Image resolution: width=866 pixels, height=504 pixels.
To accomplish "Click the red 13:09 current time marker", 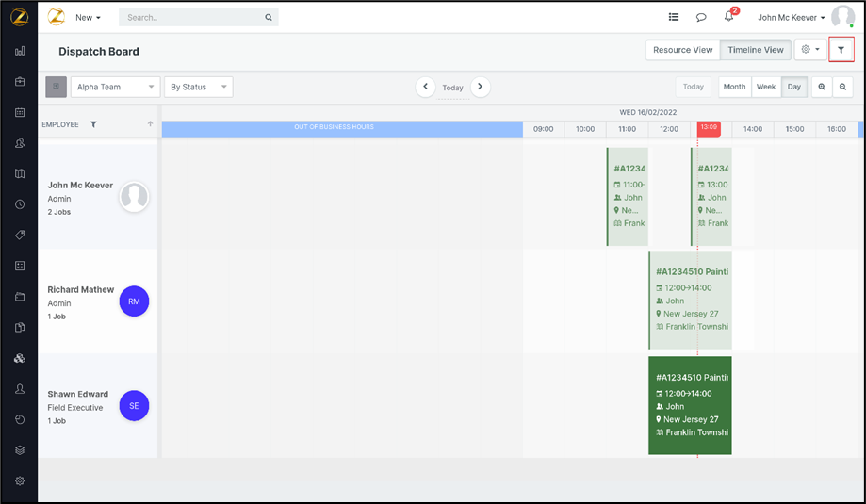I will point(709,127).
